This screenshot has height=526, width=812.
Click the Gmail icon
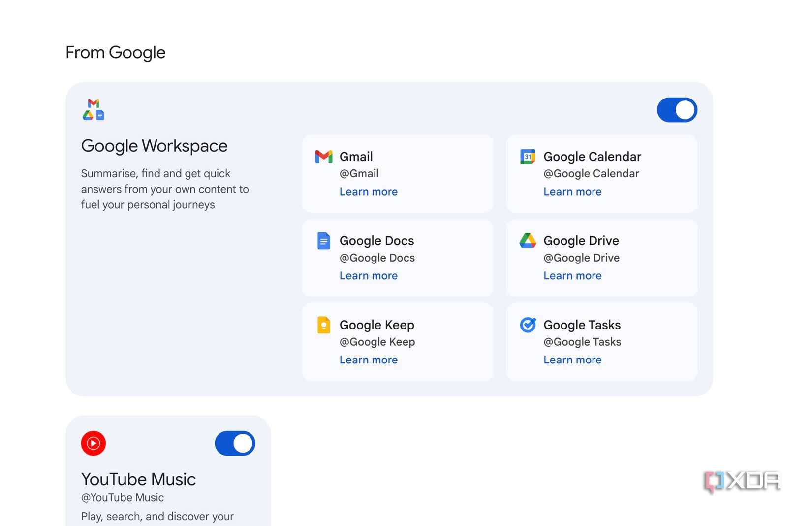(x=323, y=157)
